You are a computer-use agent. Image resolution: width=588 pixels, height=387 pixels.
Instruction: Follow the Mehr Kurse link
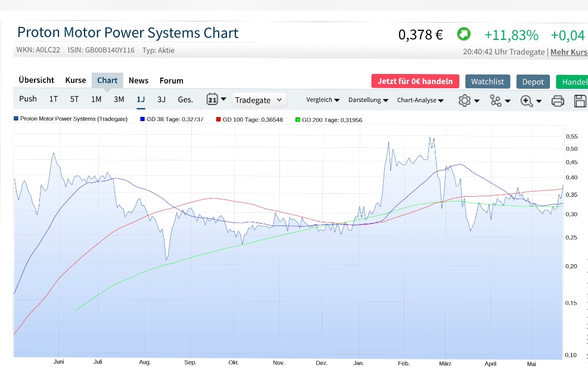point(569,52)
